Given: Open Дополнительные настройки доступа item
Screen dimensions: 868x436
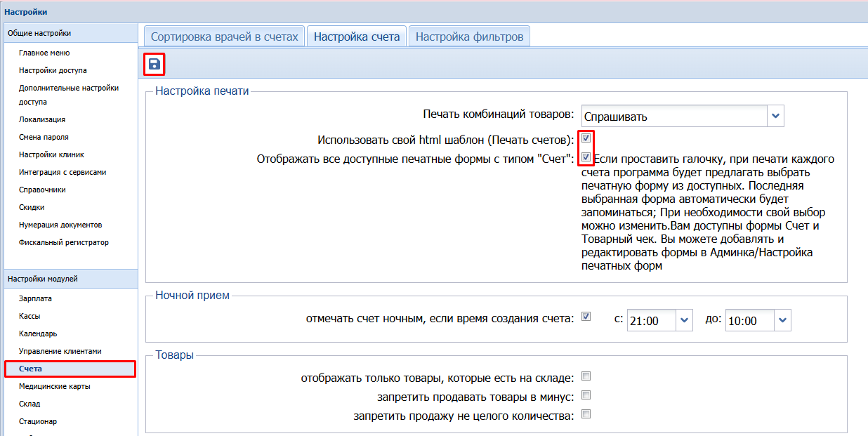Looking at the screenshot, I should pos(69,95).
